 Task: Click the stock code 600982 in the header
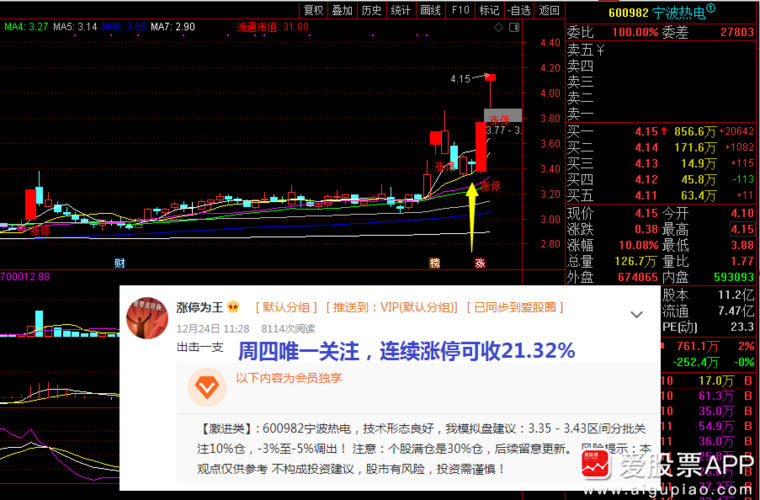[628, 13]
